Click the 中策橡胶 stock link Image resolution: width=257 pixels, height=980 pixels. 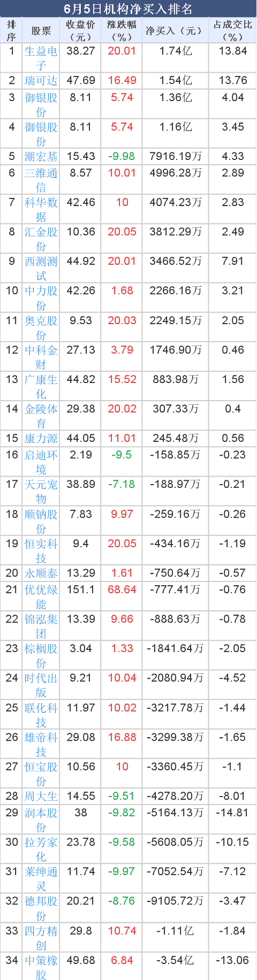coord(41,967)
